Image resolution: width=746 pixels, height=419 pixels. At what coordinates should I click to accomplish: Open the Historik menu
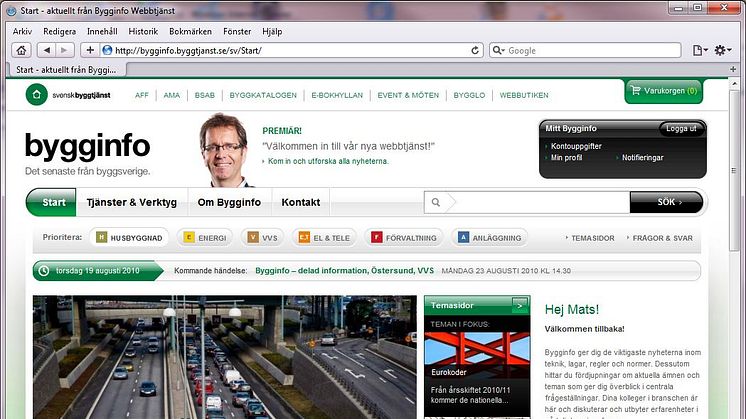[143, 31]
